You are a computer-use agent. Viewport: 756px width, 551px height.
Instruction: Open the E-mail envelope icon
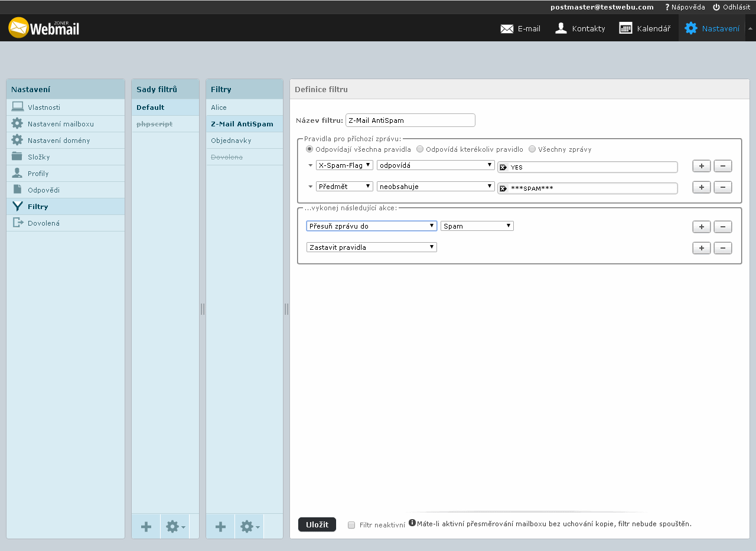[507, 28]
